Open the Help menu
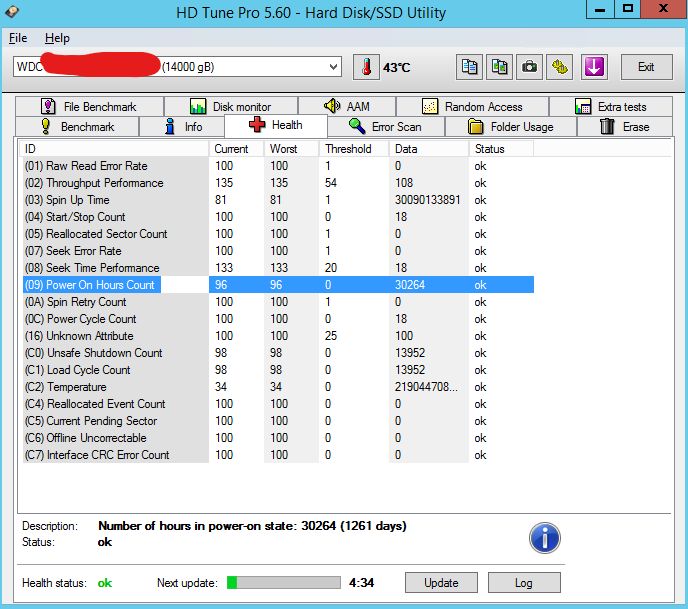The width and height of the screenshot is (688, 609). 57,38
